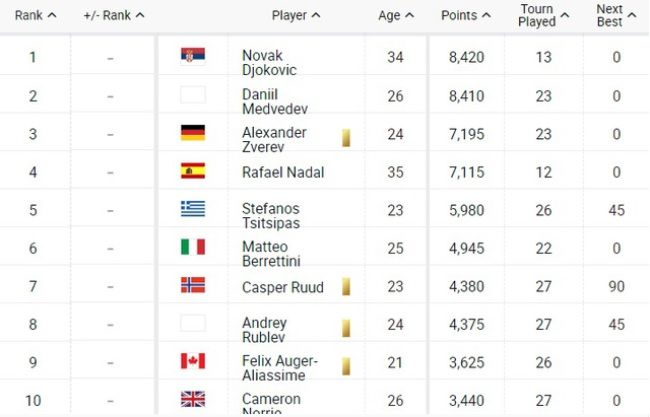Sort by +/- Rank column header
This screenshot has height=417, width=650.
[114, 15]
